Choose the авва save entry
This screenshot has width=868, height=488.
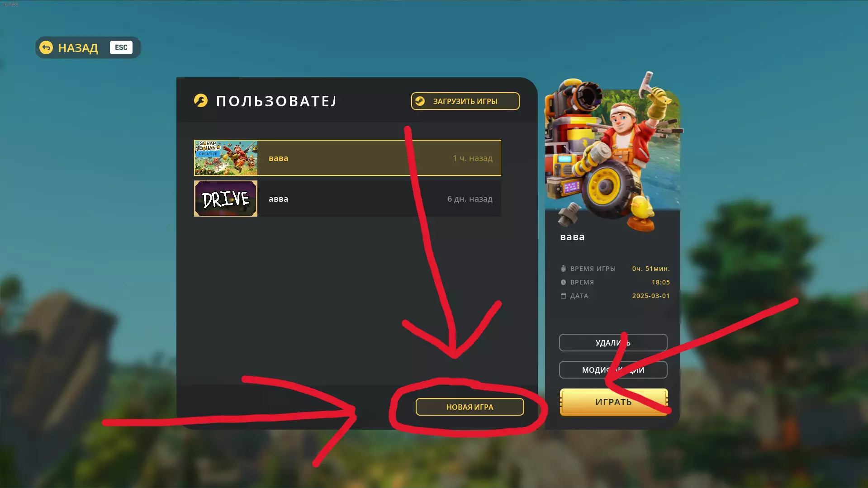347,199
